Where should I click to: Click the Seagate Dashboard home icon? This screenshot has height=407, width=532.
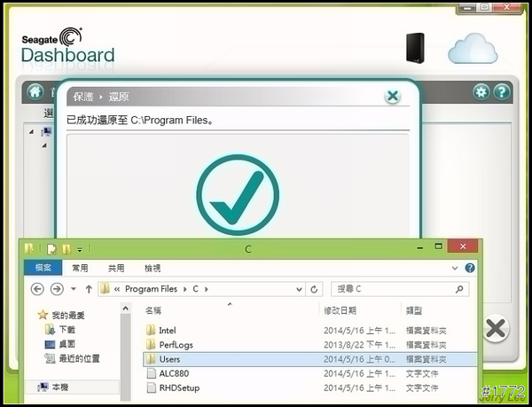click(x=35, y=91)
